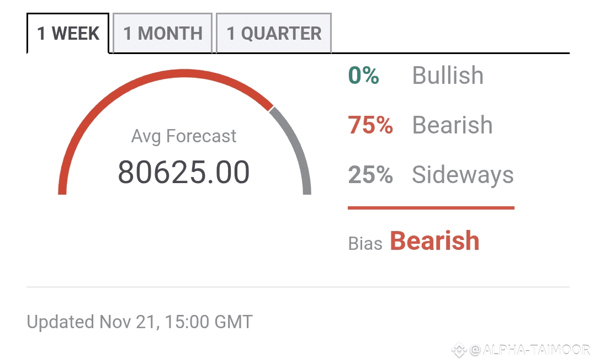Click the red 75% percentage
The width and height of the screenshot is (594, 364).
(370, 125)
